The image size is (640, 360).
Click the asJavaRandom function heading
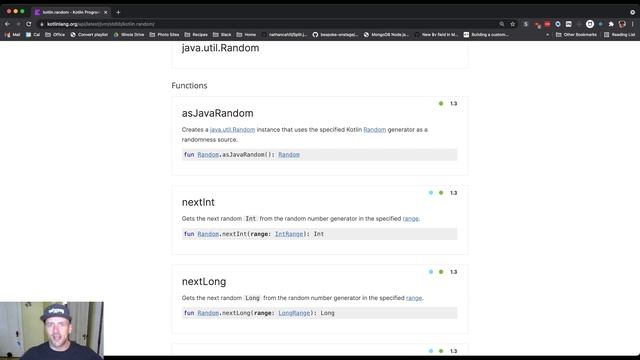click(218, 113)
